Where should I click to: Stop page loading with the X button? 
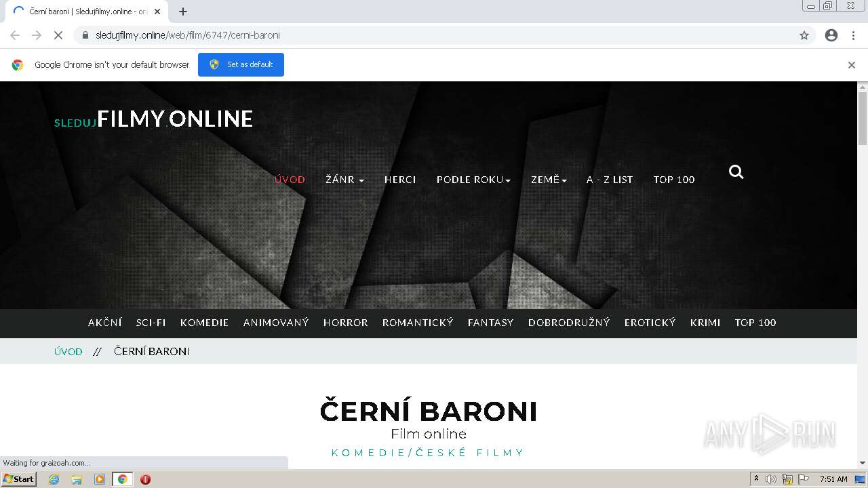(58, 35)
